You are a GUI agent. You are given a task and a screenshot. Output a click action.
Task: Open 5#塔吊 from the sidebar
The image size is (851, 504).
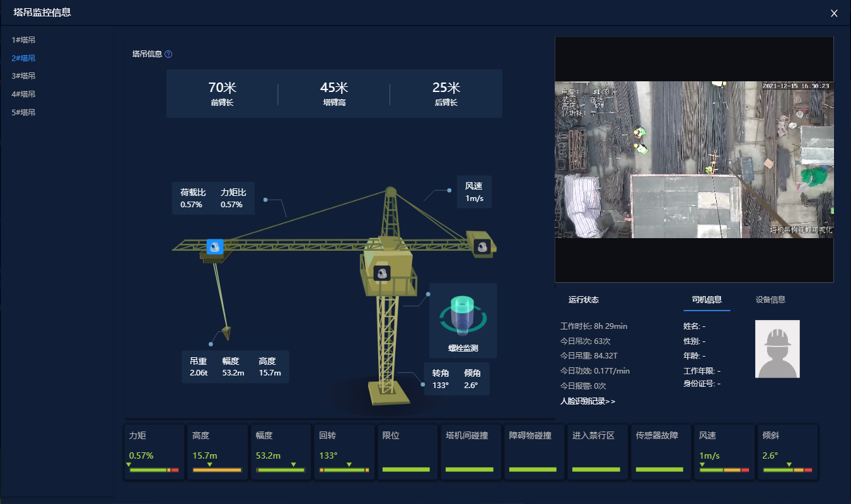pyautogui.click(x=23, y=113)
